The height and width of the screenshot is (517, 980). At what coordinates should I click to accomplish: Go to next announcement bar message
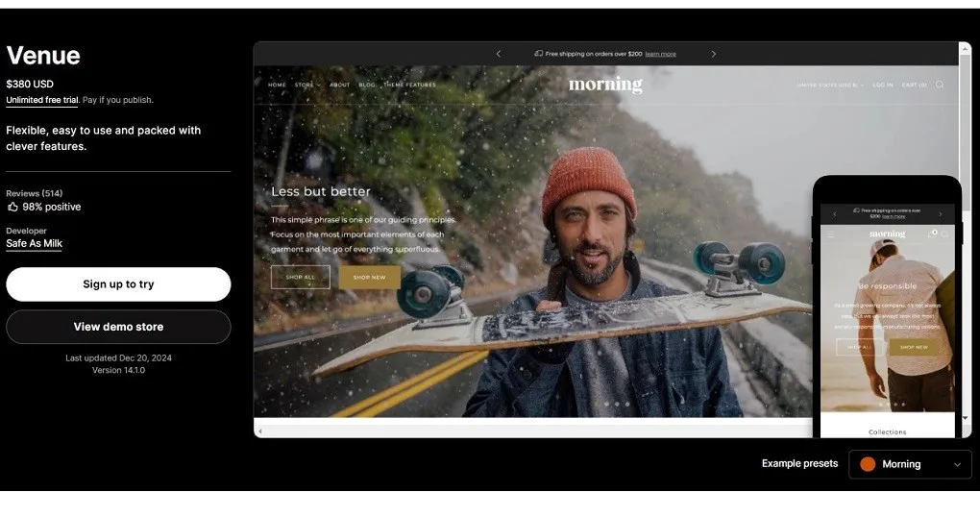[713, 54]
